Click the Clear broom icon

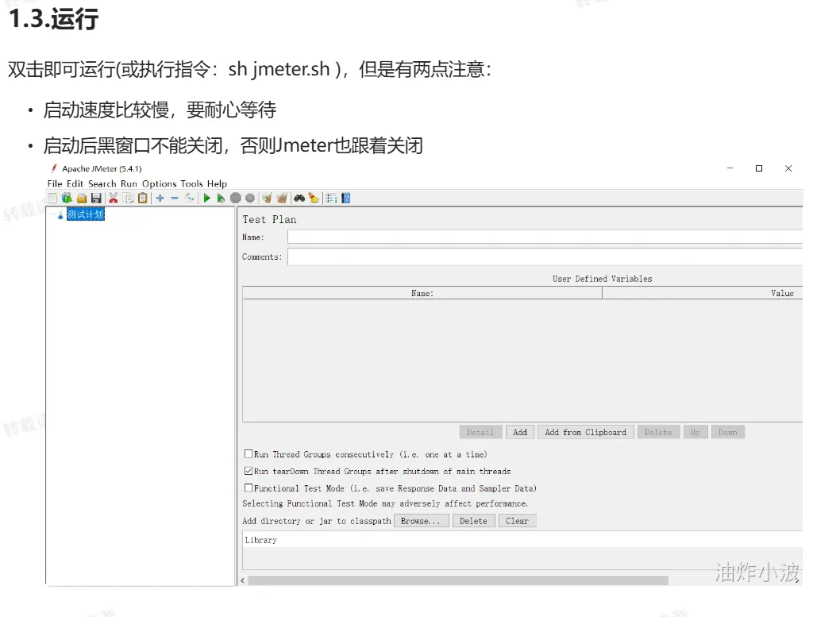[267, 199]
